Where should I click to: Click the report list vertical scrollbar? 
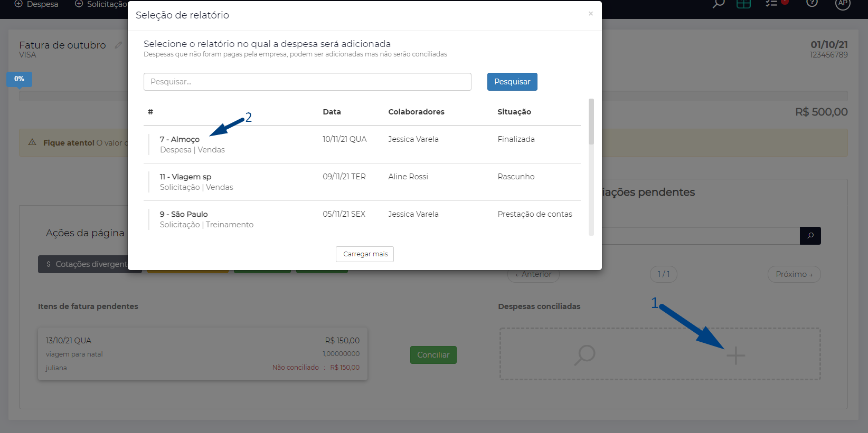click(x=591, y=122)
